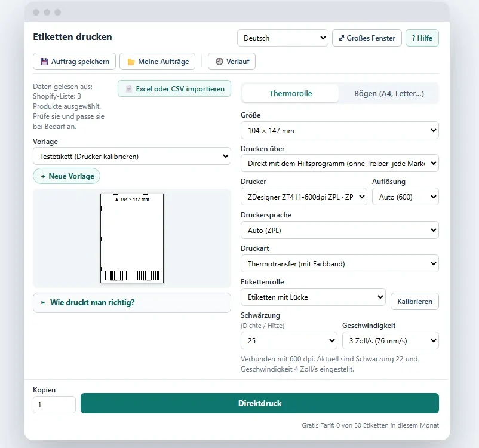
Task: Click the plus icon on Neue Vorlage
Action: coord(43,176)
